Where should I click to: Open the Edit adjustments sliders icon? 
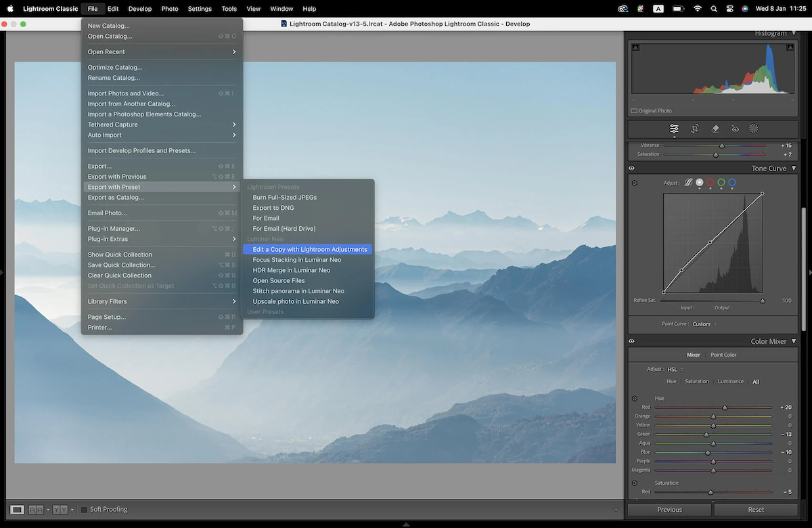pos(674,129)
